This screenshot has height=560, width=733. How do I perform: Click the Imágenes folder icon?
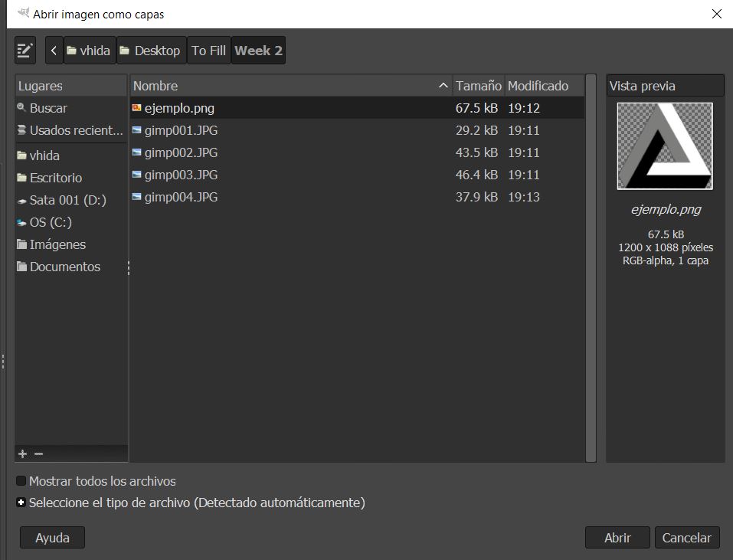[21, 244]
